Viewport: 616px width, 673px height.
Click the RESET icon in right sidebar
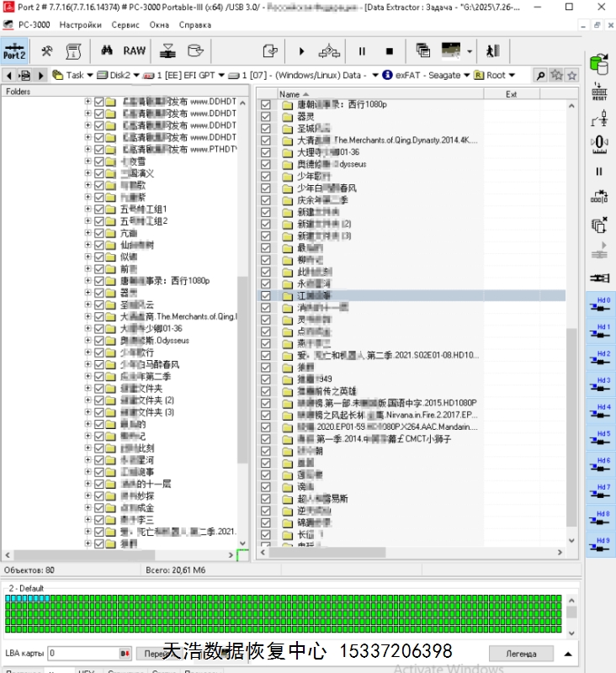(599, 93)
